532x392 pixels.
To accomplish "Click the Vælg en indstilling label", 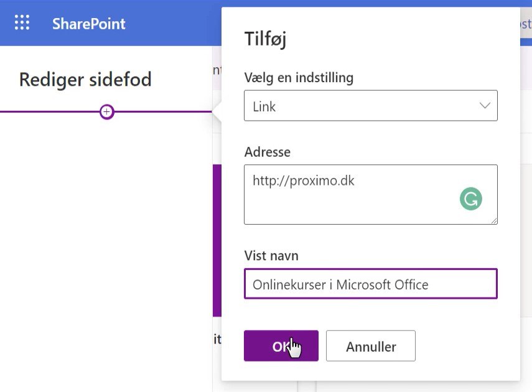I will (299, 78).
